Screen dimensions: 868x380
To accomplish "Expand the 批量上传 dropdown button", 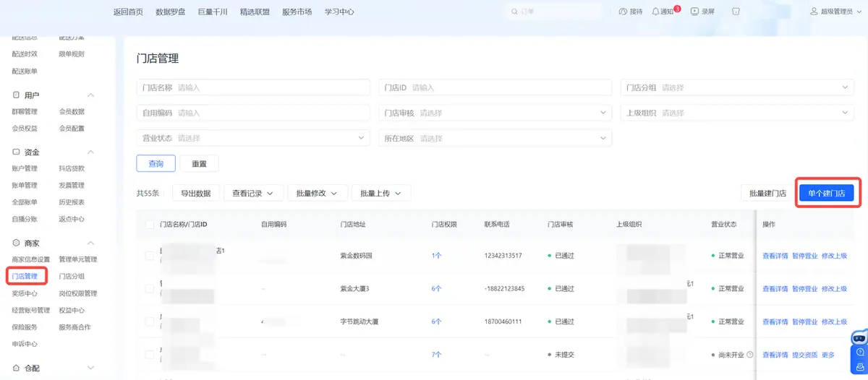I will point(381,193).
